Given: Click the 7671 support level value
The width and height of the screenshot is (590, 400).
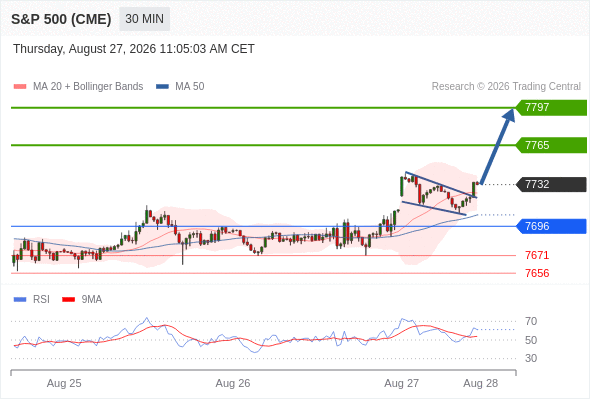Looking at the screenshot, I should coord(537,256).
